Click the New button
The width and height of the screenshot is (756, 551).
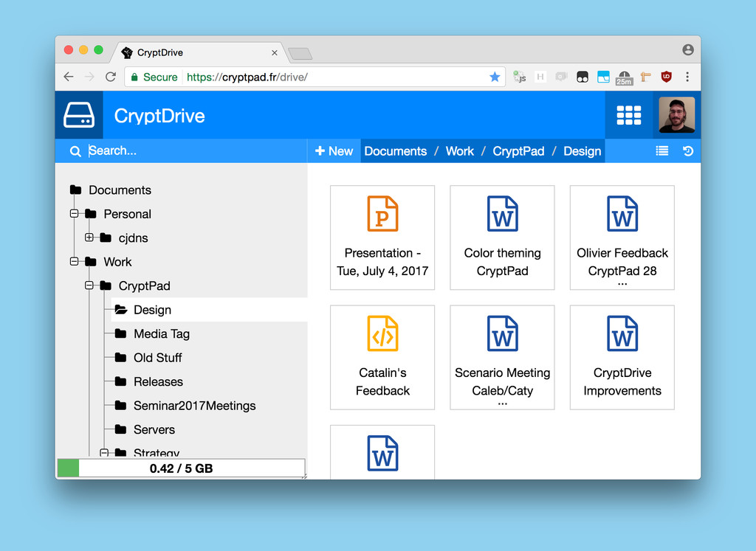pos(334,150)
